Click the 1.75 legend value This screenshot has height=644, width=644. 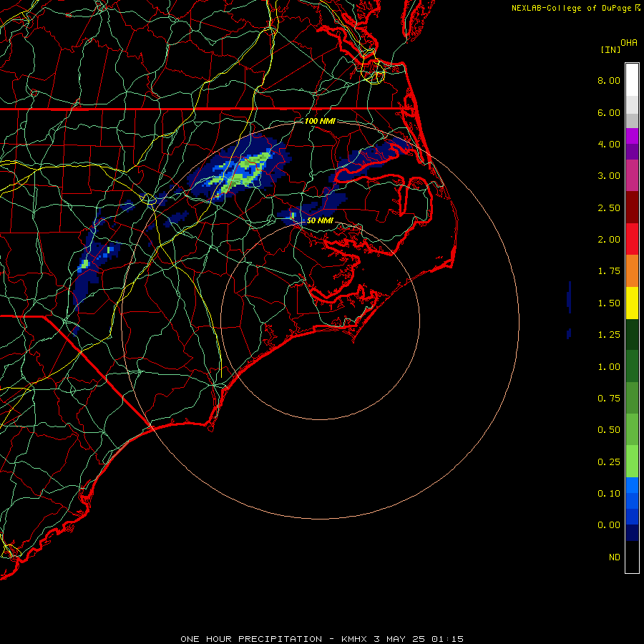click(x=609, y=271)
